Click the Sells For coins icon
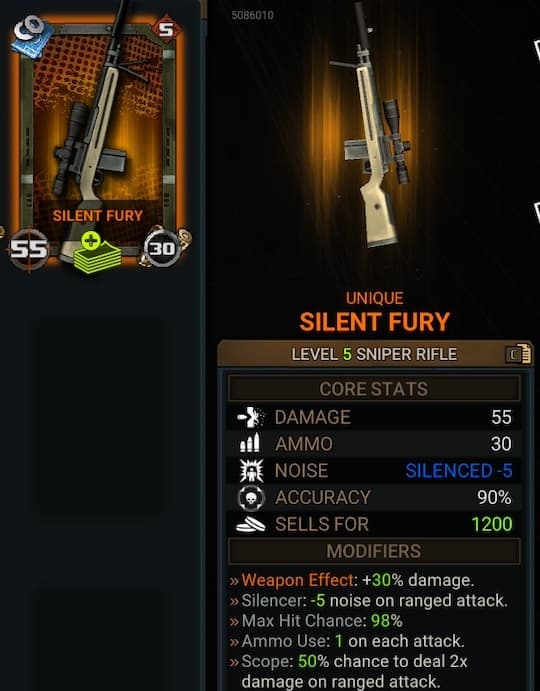This screenshot has width=540, height=691. tap(250, 524)
